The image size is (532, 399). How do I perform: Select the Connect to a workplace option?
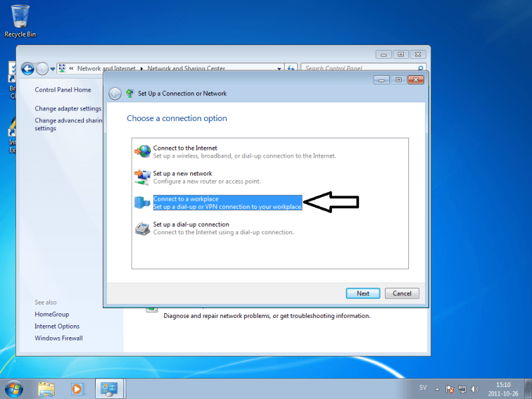point(227,203)
